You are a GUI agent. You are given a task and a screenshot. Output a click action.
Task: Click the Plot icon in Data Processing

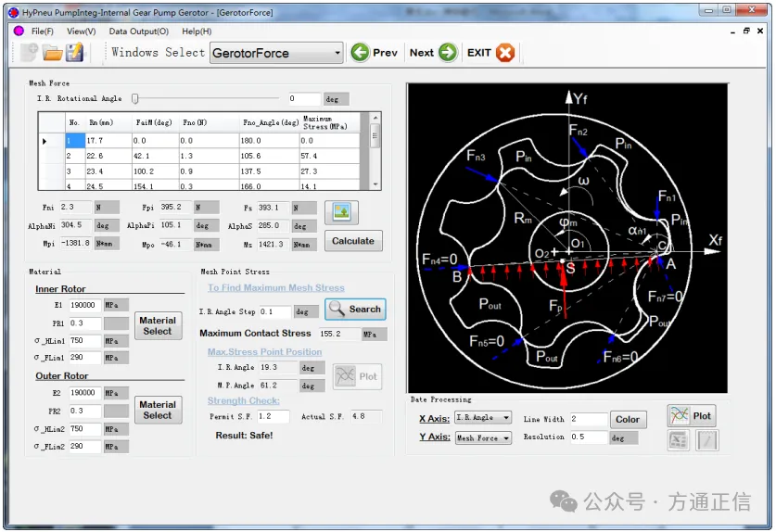click(692, 416)
